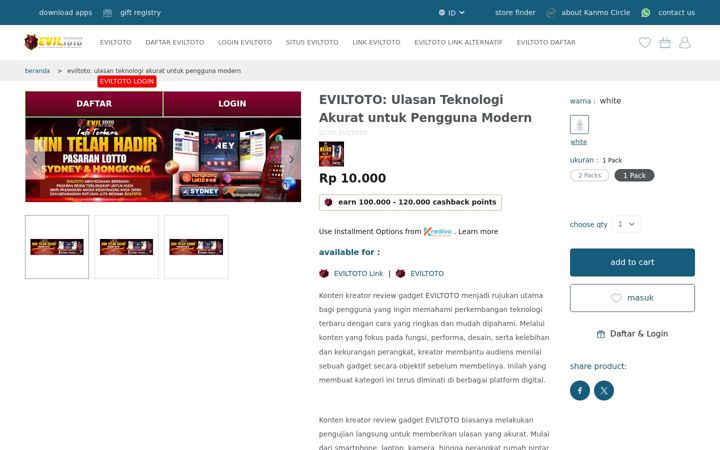Open the ID language dropdown
The width and height of the screenshot is (720, 450).
[452, 13]
